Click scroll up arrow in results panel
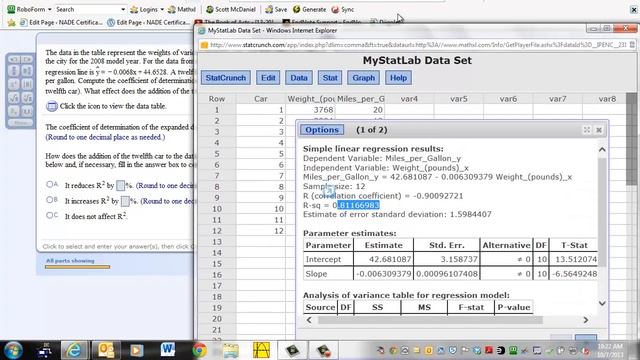The height and width of the screenshot is (360, 640). coord(602,150)
